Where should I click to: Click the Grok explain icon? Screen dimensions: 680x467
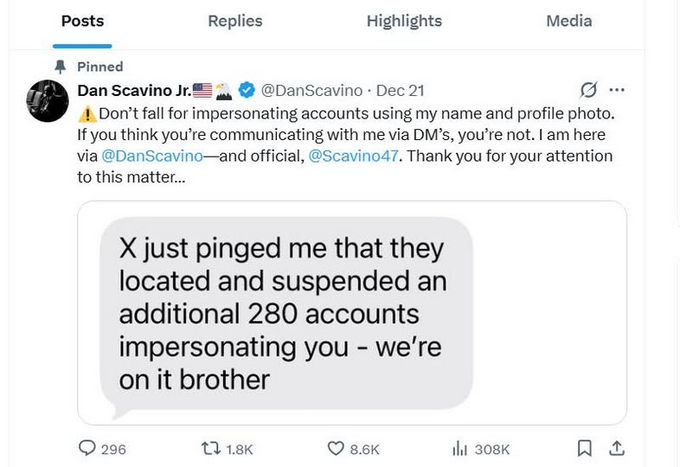[x=590, y=91]
